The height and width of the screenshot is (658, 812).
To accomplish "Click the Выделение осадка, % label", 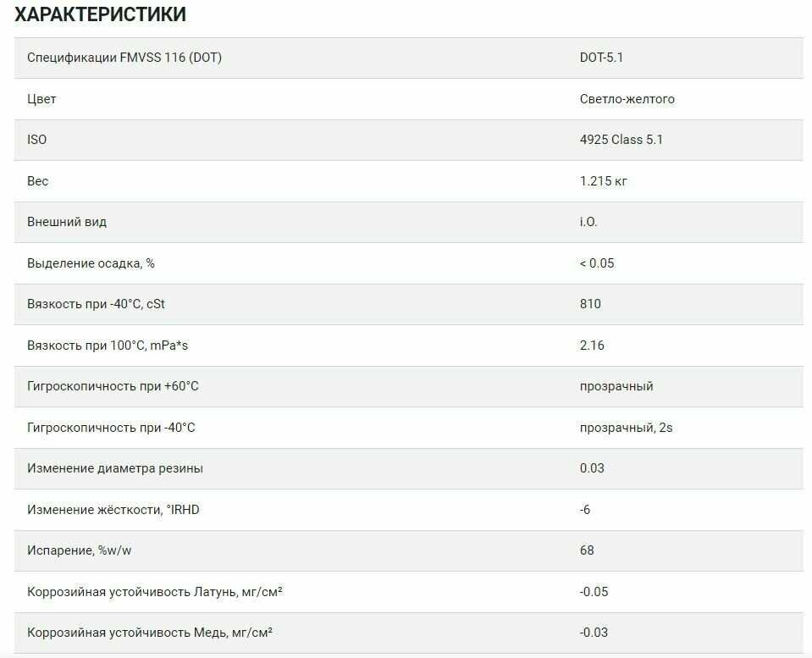I will pos(91,263).
